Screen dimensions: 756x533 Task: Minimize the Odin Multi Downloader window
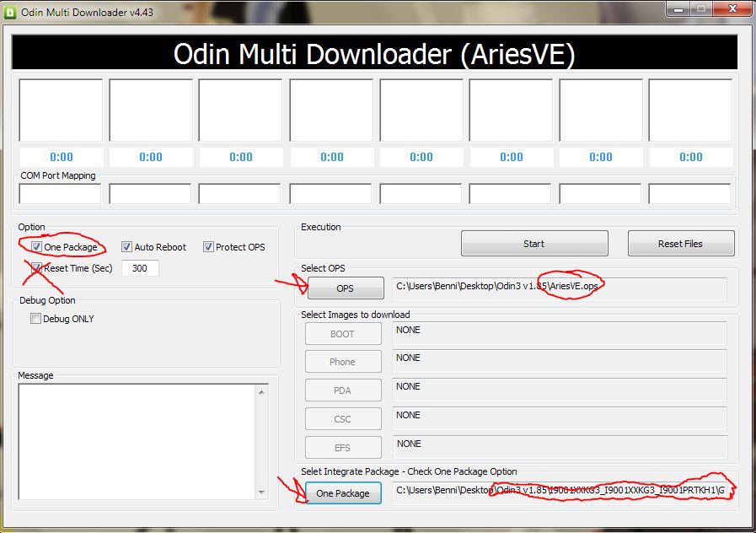(x=678, y=8)
